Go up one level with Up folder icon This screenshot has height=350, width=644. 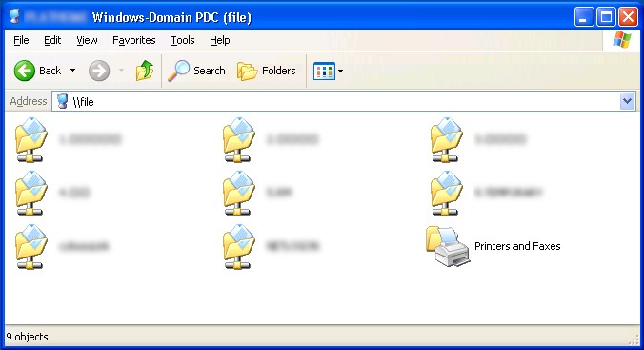(145, 71)
